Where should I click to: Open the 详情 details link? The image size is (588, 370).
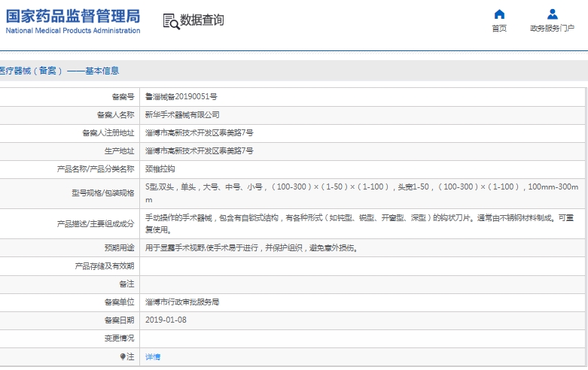pos(153,357)
